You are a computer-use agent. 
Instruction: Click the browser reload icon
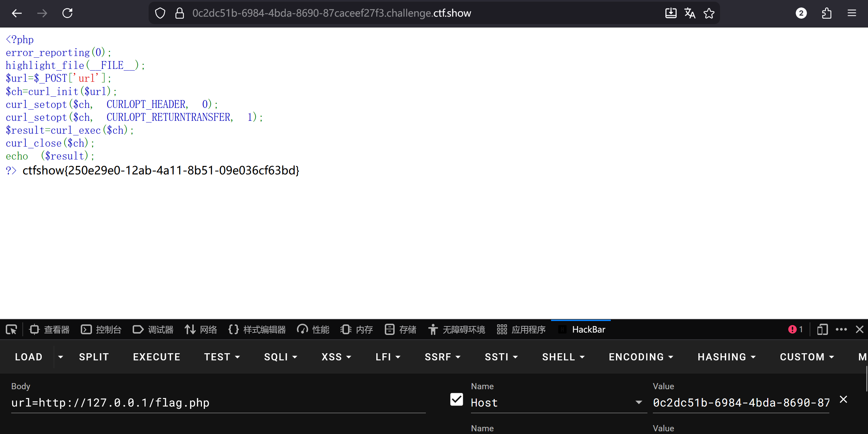(x=67, y=13)
